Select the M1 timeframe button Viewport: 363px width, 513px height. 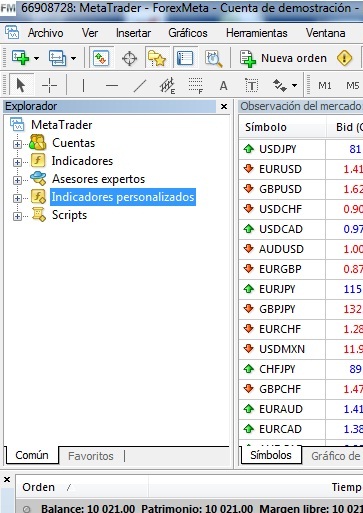pos(325,86)
